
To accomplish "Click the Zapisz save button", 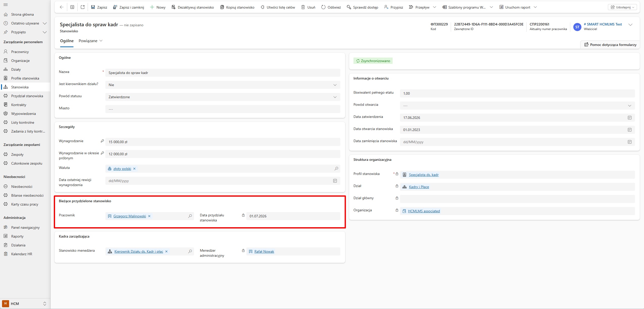I will point(99,7).
